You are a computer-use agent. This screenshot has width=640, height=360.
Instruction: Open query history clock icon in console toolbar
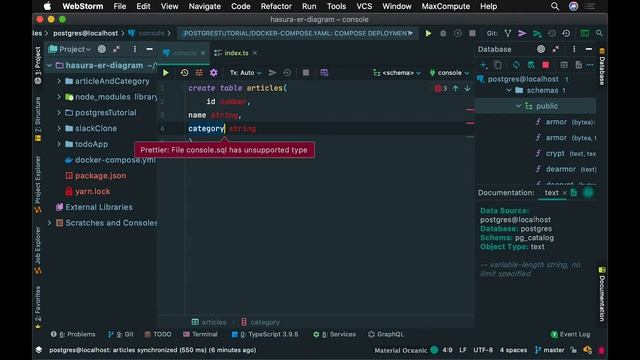(x=184, y=73)
